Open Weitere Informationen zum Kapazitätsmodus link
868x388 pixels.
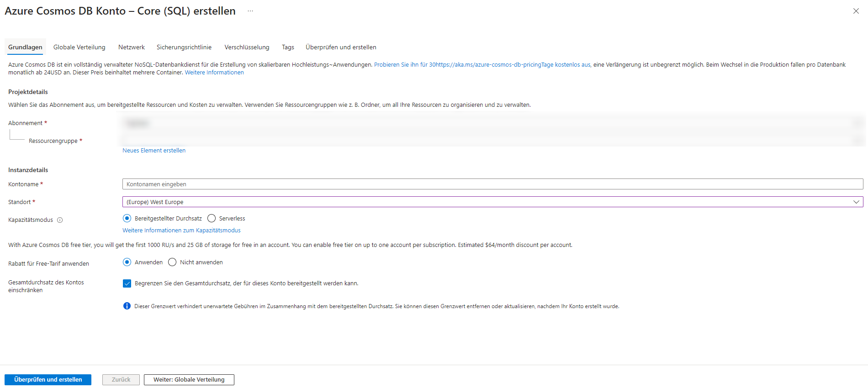click(x=181, y=231)
